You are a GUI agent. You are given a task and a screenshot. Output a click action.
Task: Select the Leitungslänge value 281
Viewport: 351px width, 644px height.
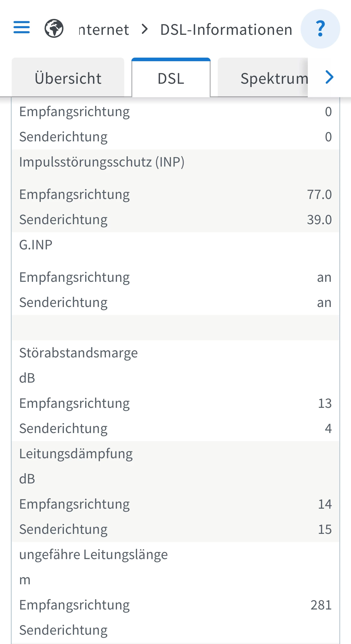(x=321, y=605)
